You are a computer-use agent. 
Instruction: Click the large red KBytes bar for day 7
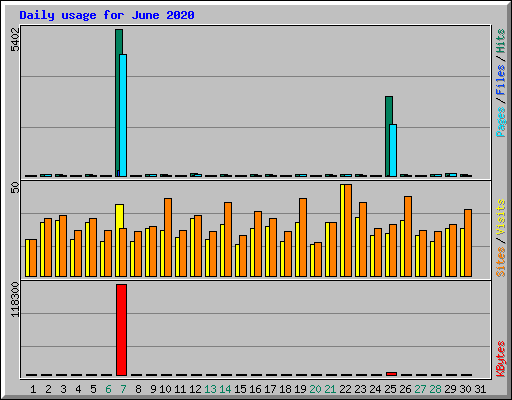(x=121, y=330)
